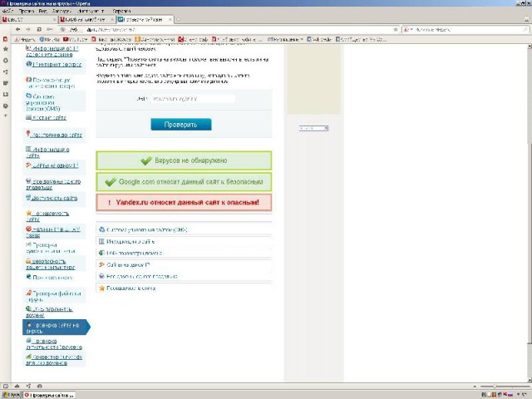The image size is (532, 399).
Task: Open the Notes panel icon in sidebar
Action: pyautogui.click(x=6, y=83)
